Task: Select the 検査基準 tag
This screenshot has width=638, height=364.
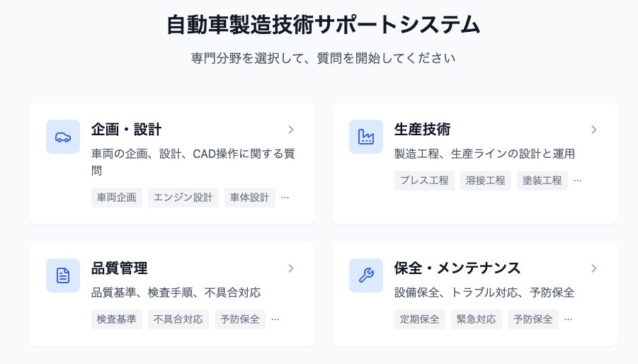Action: [x=117, y=319]
